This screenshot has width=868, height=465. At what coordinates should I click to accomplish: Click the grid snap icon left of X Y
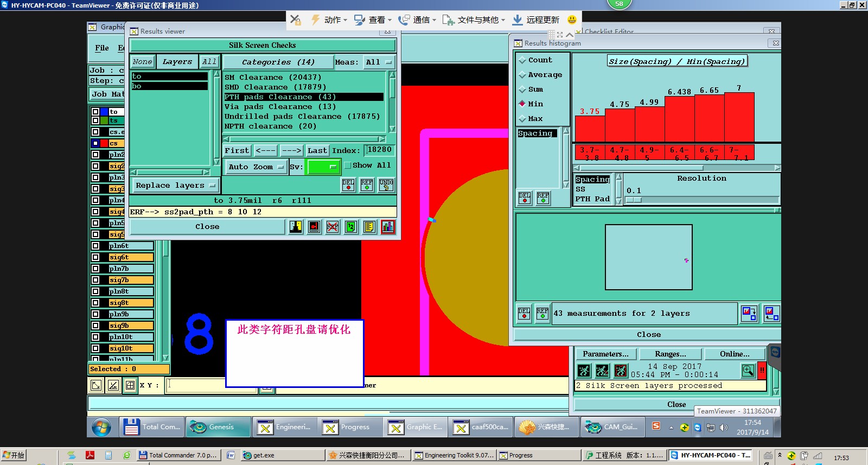tap(130, 385)
